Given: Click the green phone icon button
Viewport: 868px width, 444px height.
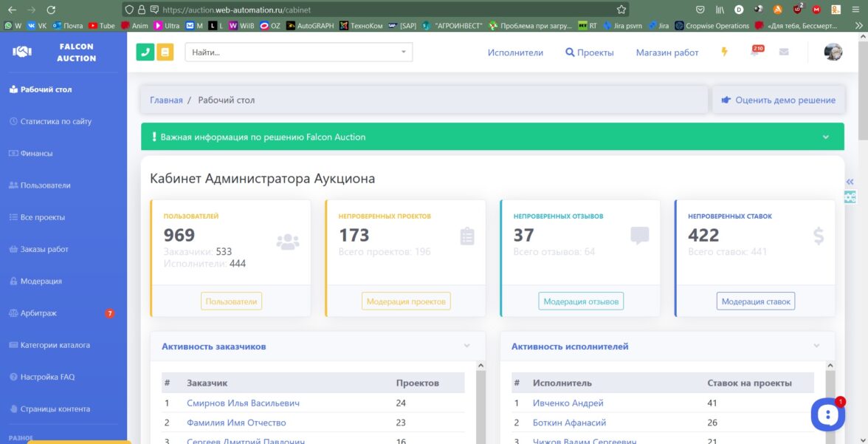Looking at the screenshot, I should 145,52.
